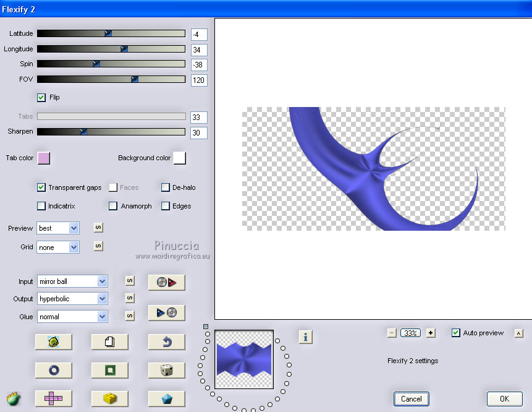Click the Spin value field
This screenshot has height=412, width=532.
pyautogui.click(x=199, y=65)
